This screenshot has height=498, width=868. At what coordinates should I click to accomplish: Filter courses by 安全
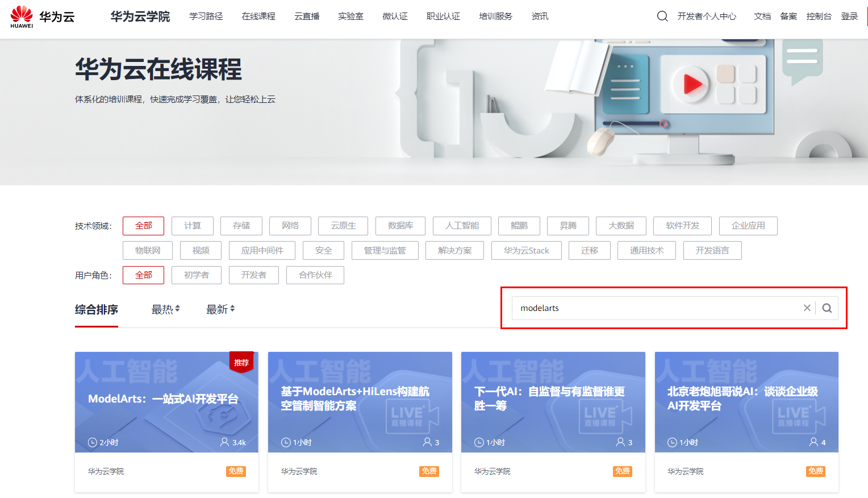323,251
